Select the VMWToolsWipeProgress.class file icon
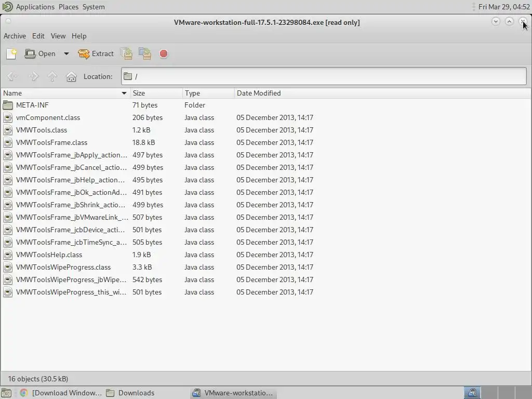This screenshot has width=532, height=399. (x=8, y=268)
